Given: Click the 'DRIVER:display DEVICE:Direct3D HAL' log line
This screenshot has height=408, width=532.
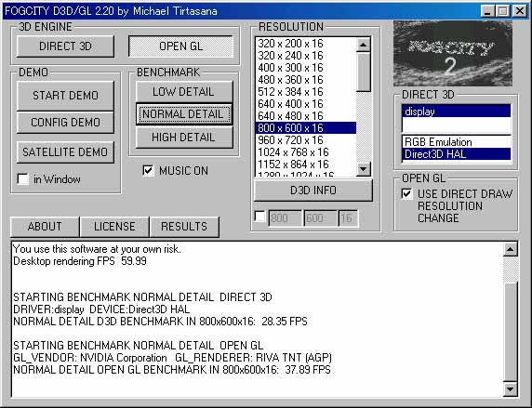Looking at the screenshot, I should (101, 309).
